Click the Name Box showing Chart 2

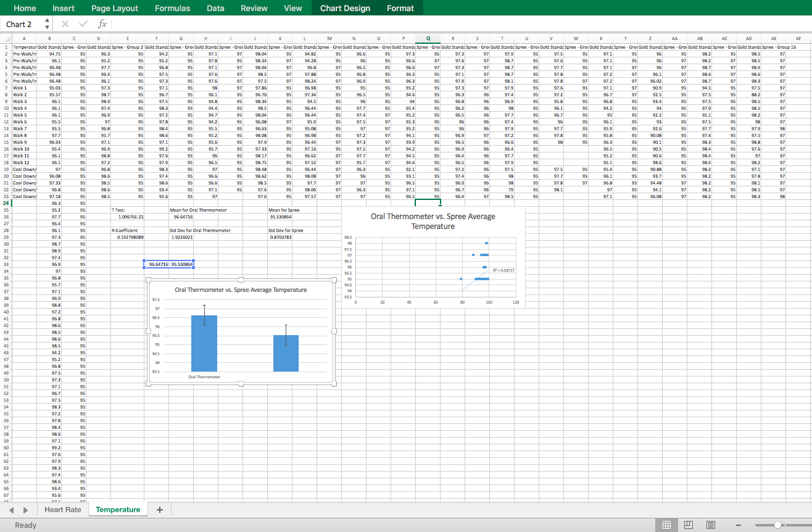click(x=22, y=24)
